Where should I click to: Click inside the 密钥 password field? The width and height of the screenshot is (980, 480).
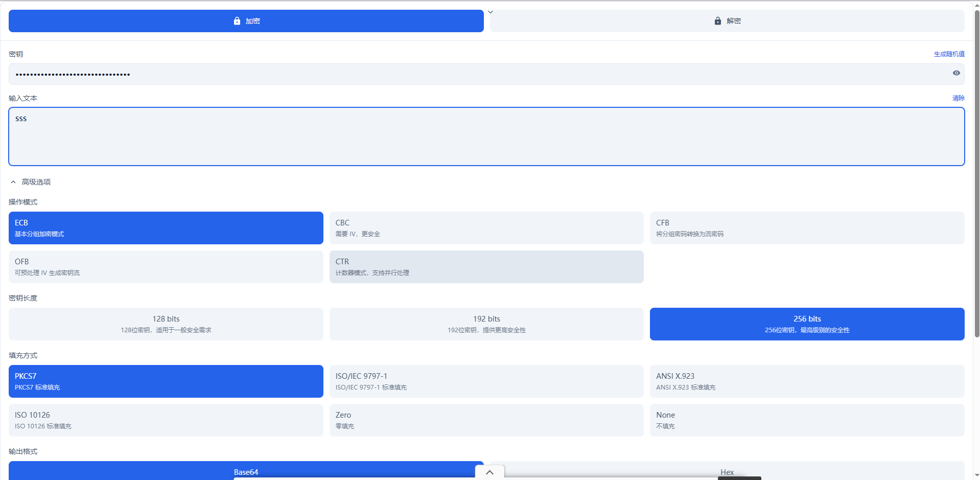click(x=460, y=74)
